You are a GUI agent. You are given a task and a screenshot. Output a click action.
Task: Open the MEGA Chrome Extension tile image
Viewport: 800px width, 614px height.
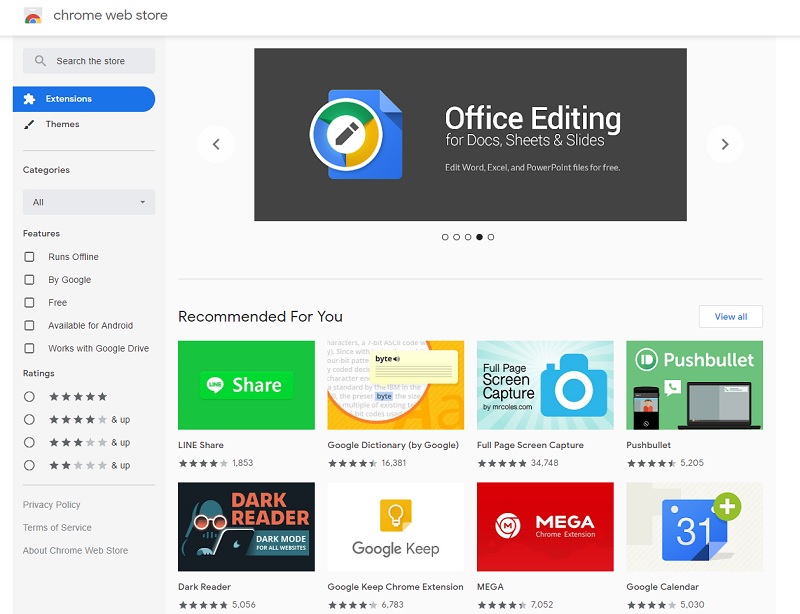point(545,527)
